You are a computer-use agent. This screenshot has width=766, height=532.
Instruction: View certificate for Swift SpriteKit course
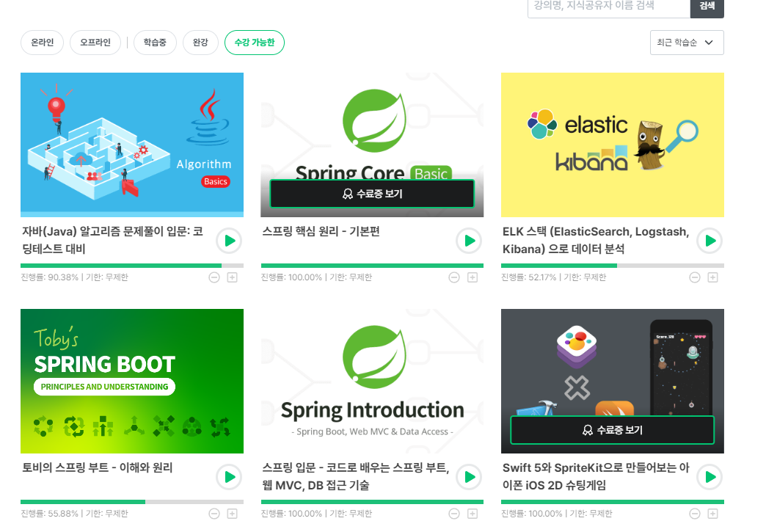coord(613,431)
